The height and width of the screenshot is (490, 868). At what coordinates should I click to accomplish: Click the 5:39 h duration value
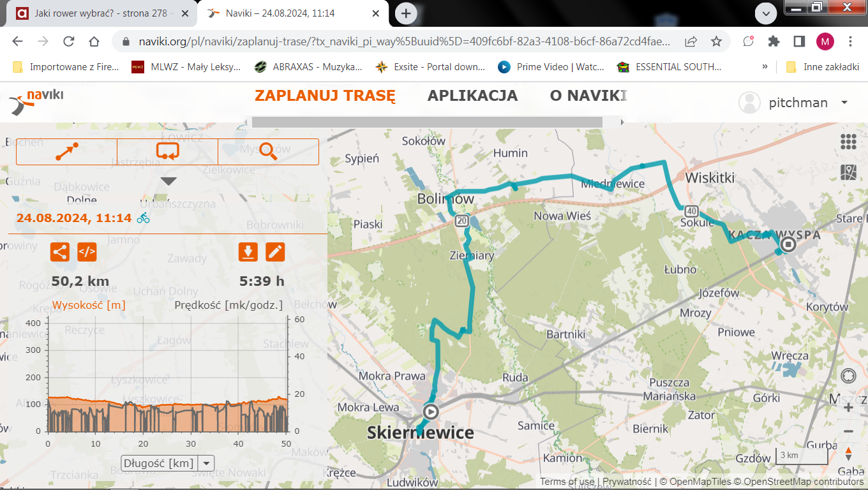[262, 281]
